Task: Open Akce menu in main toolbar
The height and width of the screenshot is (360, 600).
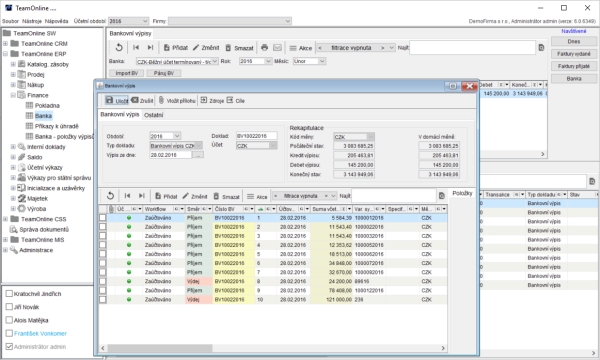Action: click(x=300, y=48)
